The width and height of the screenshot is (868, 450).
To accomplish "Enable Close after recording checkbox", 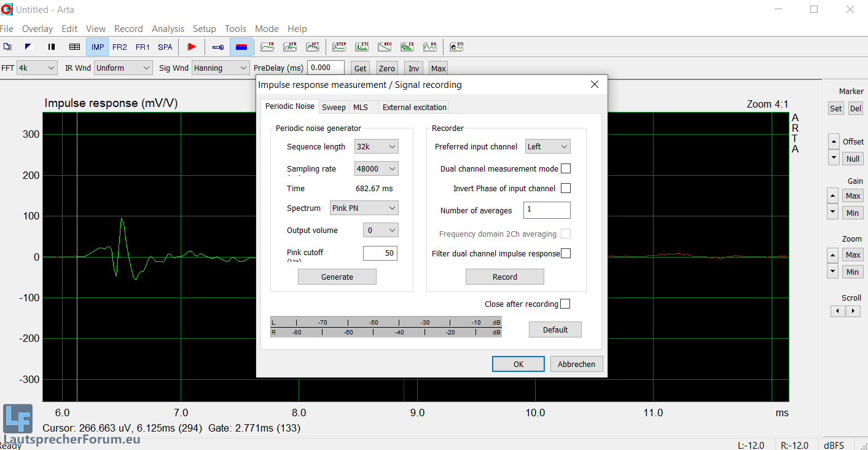I will click(x=565, y=304).
